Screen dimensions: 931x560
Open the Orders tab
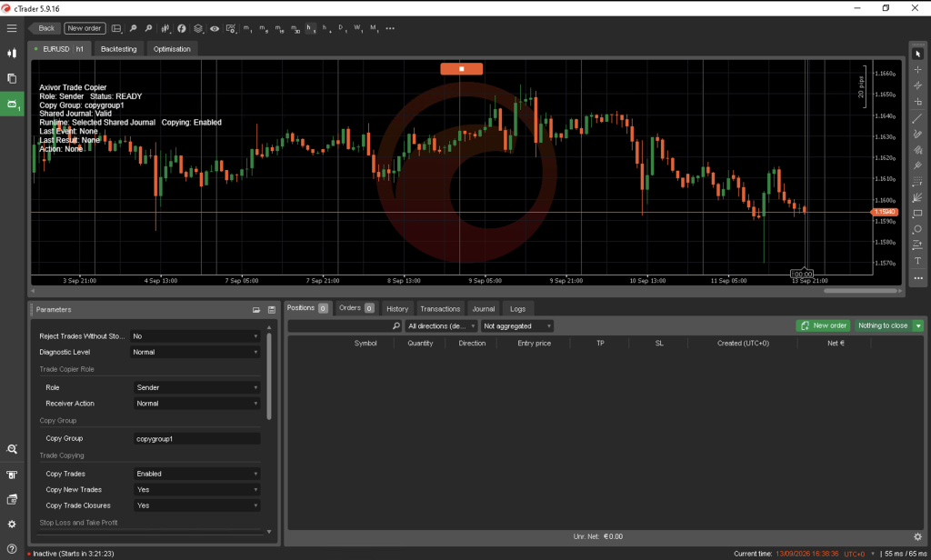355,308
